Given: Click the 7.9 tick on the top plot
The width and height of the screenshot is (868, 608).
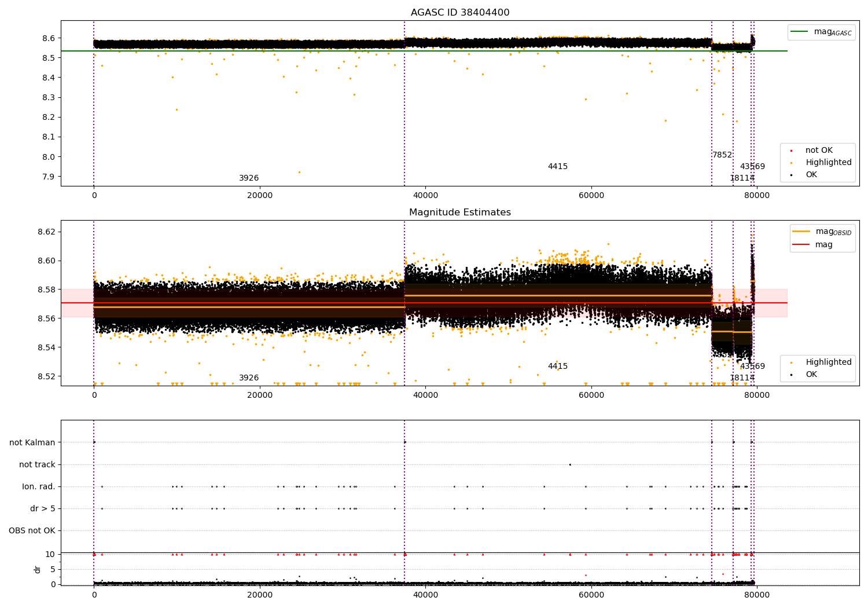Looking at the screenshot, I should tap(49, 177).
